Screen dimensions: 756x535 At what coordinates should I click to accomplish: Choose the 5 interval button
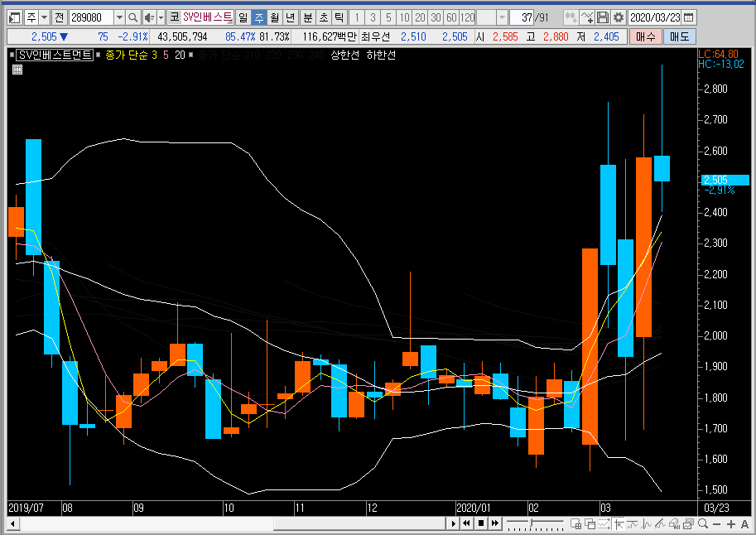click(388, 18)
